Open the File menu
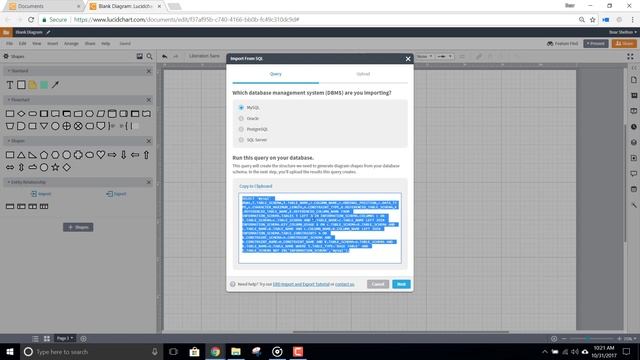 9,44
